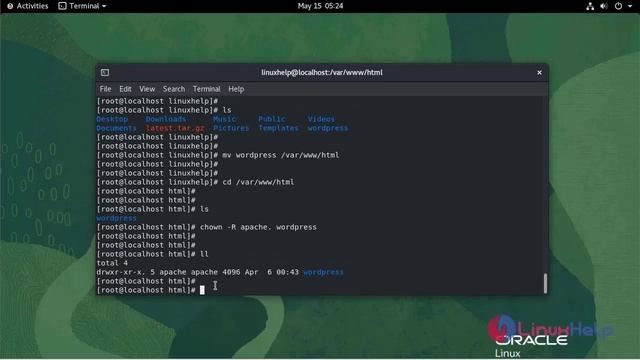Image resolution: width=640 pixels, height=360 pixels.
Task: Open the Terminal app menu in top bar
Action: point(82,6)
